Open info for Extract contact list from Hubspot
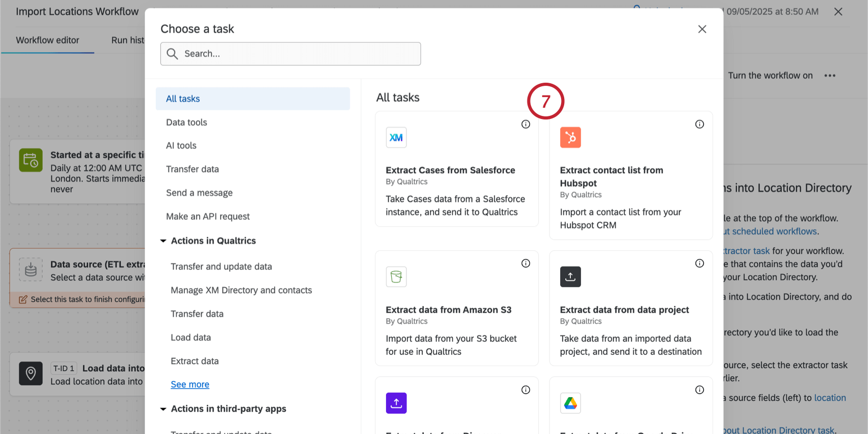 pyautogui.click(x=700, y=124)
